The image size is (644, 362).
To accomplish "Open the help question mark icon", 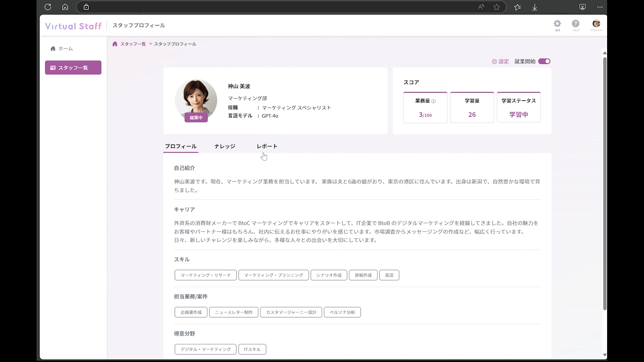I will tap(576, 24).
